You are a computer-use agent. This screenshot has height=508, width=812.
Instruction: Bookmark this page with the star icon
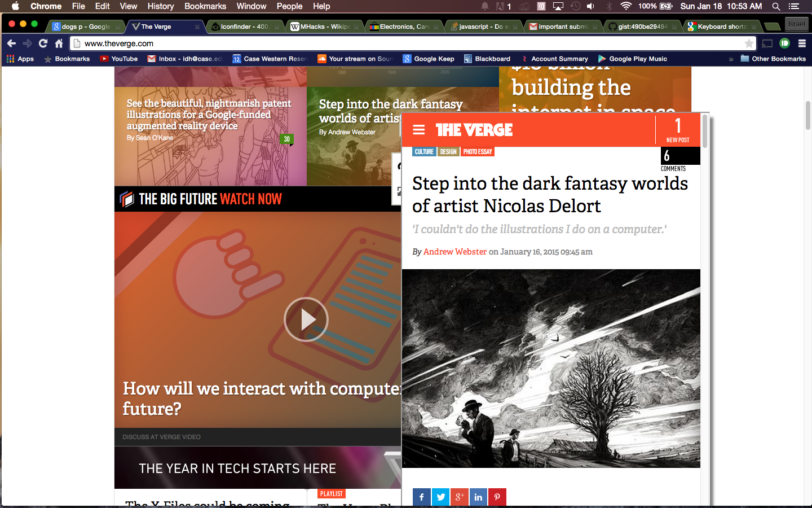pyautogui.click(x=749, y=43)
